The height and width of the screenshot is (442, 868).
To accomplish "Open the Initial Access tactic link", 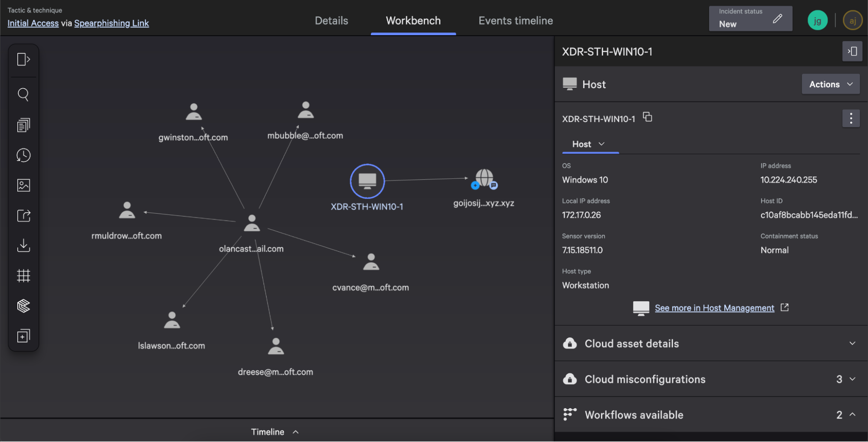I will tap(33, 23).
